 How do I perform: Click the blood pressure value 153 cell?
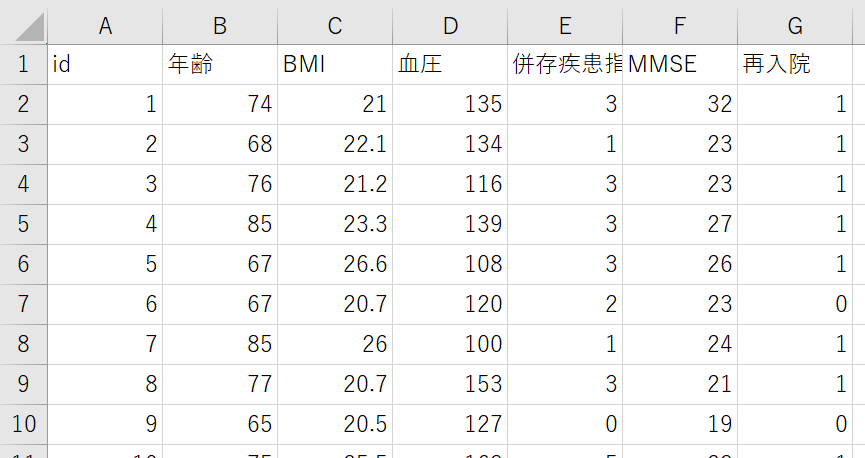coord(449,384)
